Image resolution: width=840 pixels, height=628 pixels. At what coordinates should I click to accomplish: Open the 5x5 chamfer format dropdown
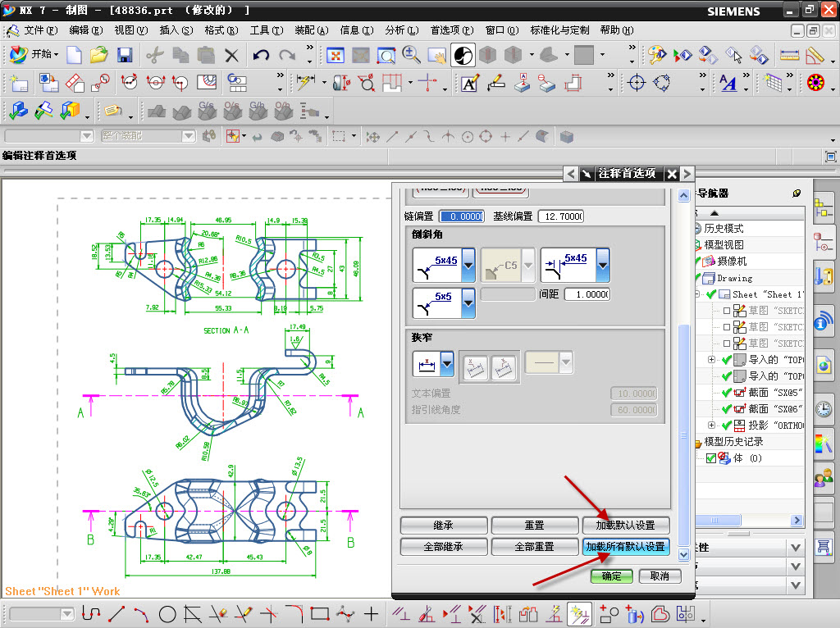[x=468, y=303]
